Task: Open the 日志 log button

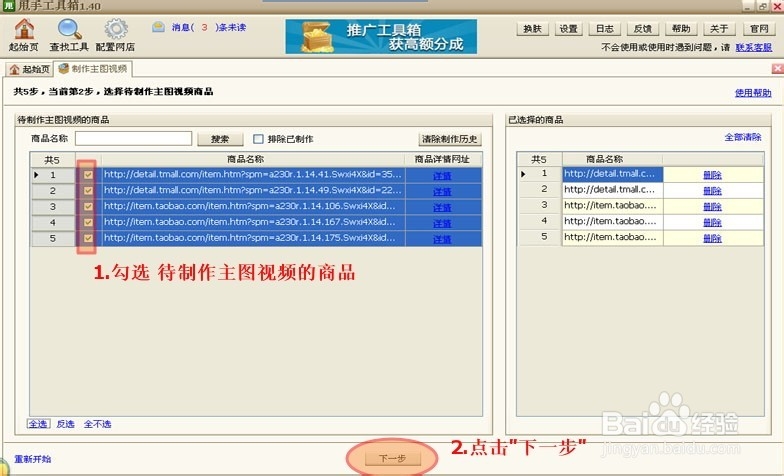Action: click(x=604, y=29)
